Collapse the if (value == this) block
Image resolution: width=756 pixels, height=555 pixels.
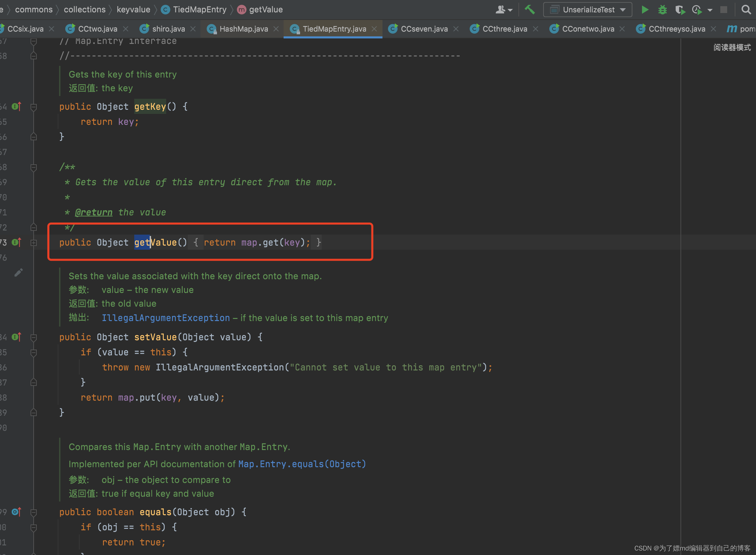[34, 353]
